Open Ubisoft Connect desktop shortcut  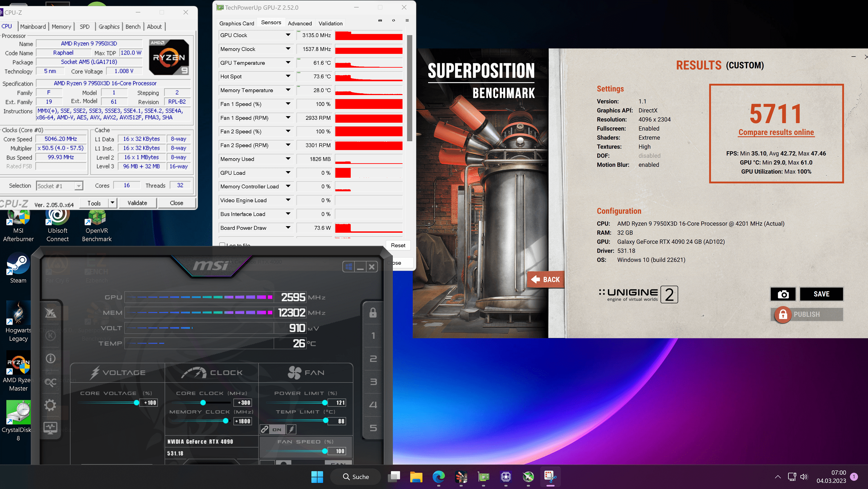(x=58, y=225)
